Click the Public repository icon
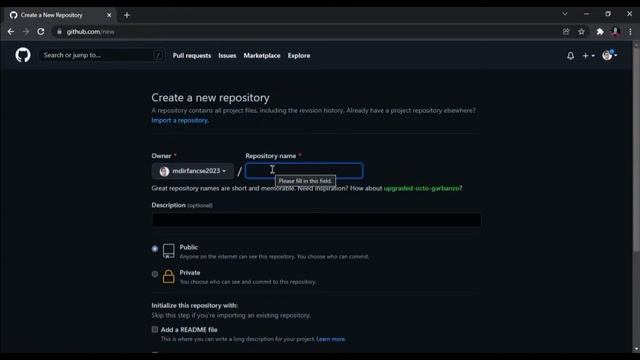Screen dimensions: 640x360 (169, 251)
